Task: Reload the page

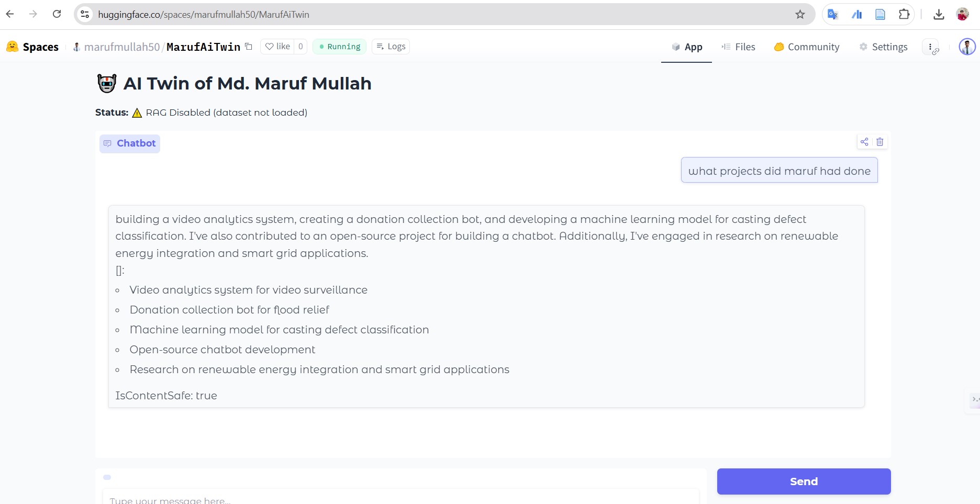Action: (57, 14)
